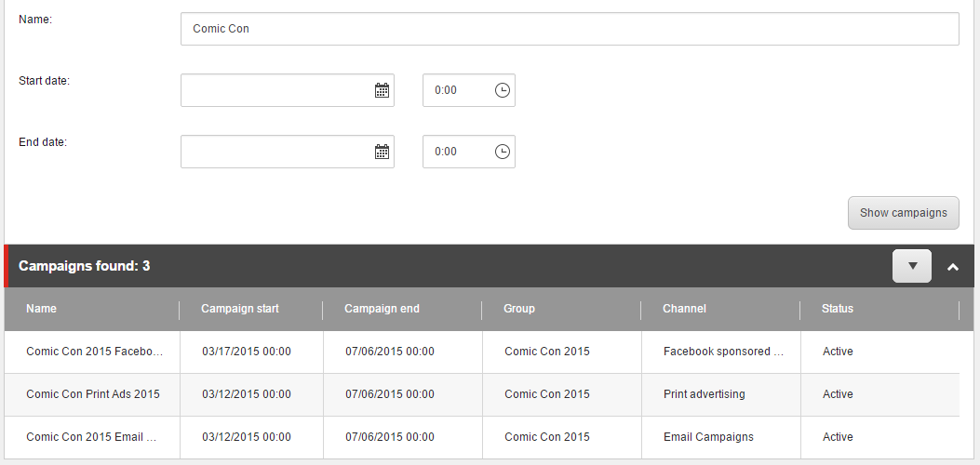This screenshot has width=980, height=465.
Task: Click the Show campaigns button
Action: tap(903, 213)
